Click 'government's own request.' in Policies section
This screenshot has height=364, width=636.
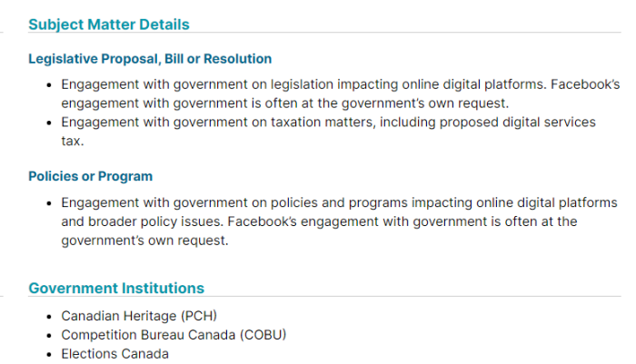(144, 241)
